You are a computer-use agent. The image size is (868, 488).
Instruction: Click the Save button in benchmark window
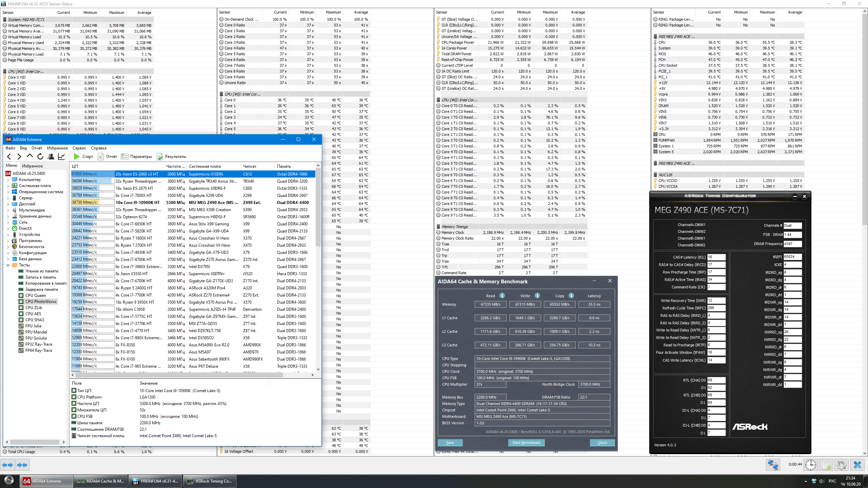tap(450, 443)
